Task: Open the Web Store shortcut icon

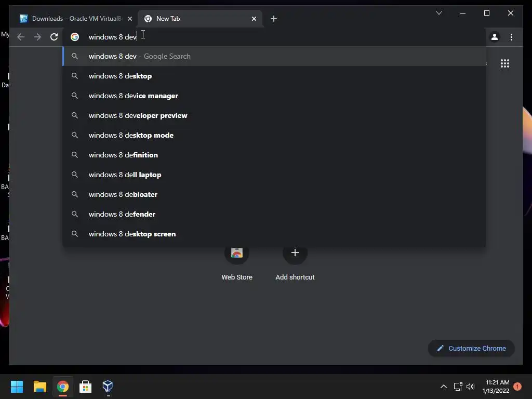Action: tap(237, 252)
